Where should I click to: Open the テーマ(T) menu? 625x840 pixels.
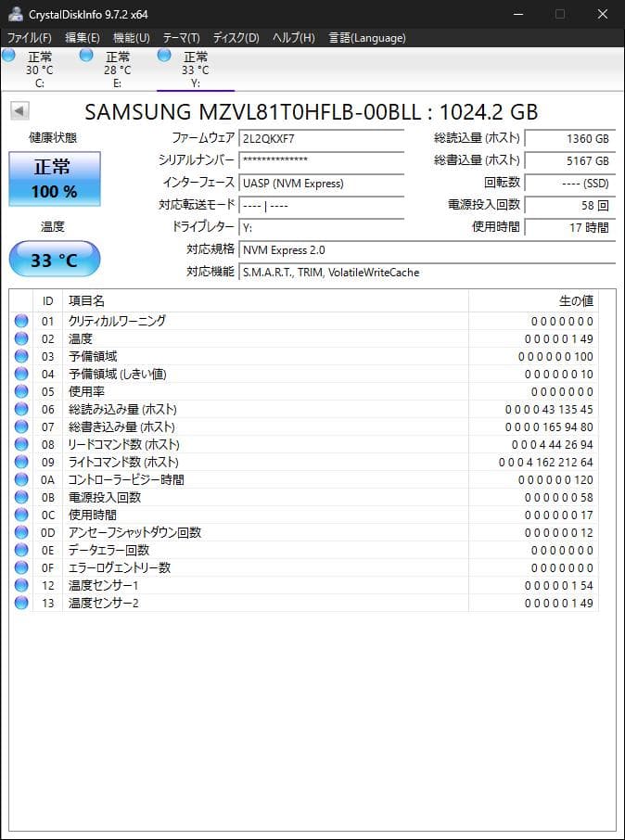[181, 37]
